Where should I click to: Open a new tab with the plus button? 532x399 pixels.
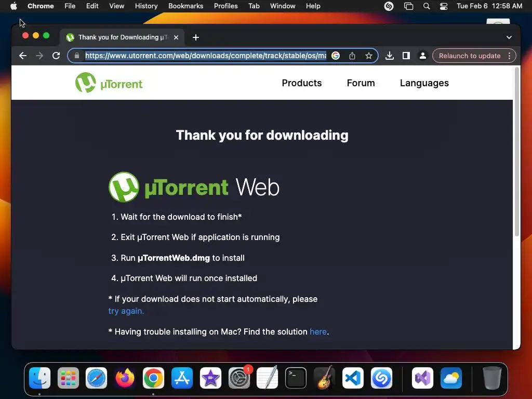(x=196, y=37)
